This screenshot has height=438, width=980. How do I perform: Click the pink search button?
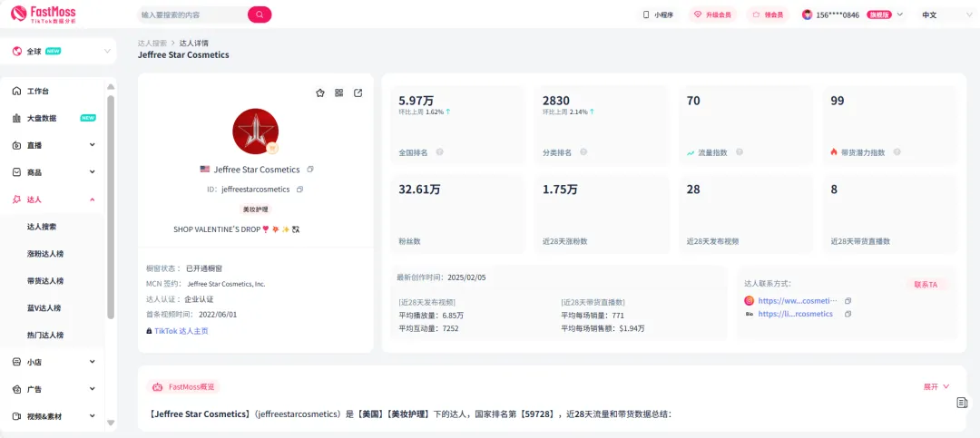point(260,15)
